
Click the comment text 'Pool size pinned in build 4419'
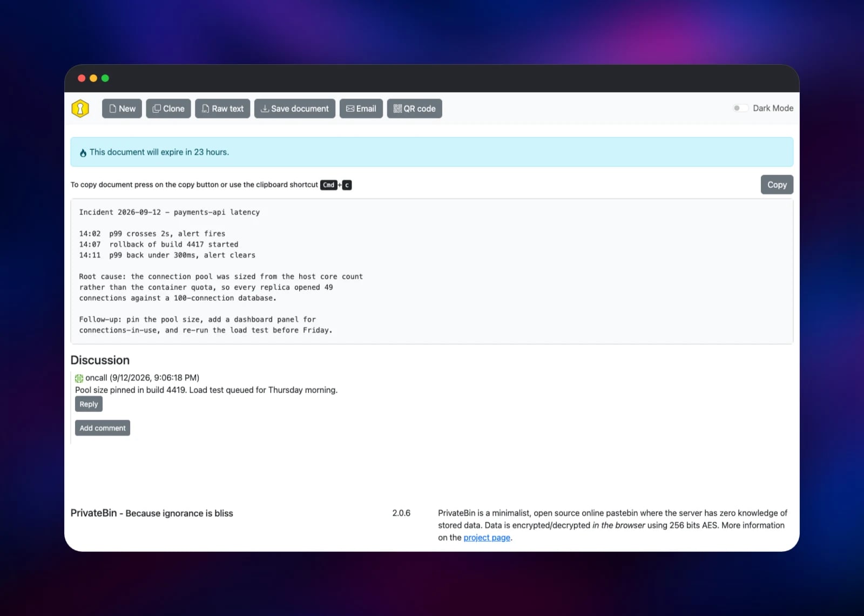[x=206, y=390]
